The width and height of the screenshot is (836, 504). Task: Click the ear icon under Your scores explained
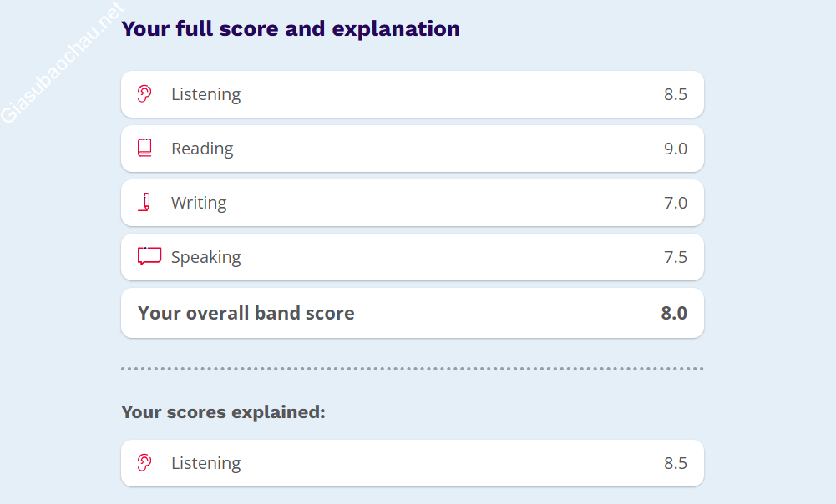[144, 462]
